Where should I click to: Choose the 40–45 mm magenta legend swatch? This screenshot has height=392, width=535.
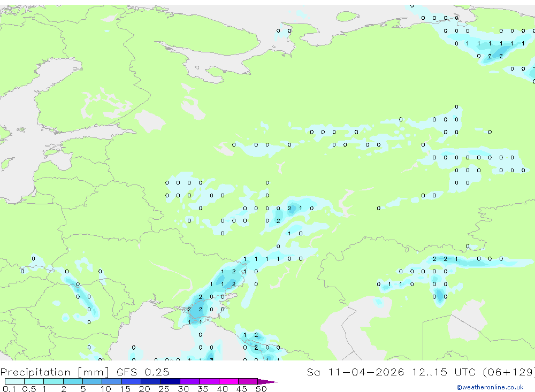pyautogui.click(x=228, y=381)
